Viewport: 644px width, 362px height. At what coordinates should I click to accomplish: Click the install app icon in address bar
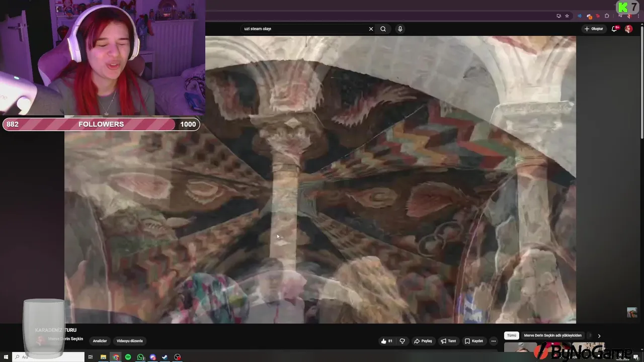[558, 16]
